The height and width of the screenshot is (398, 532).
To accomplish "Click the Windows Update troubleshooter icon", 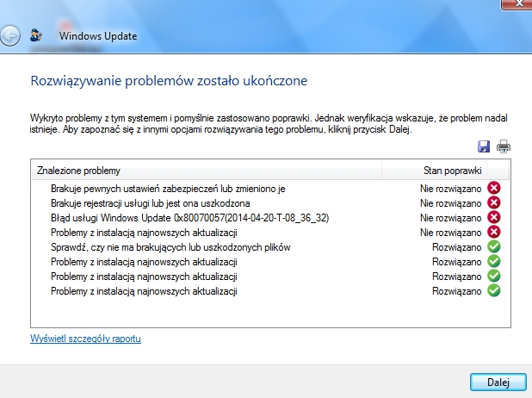I will coord(36,35).
